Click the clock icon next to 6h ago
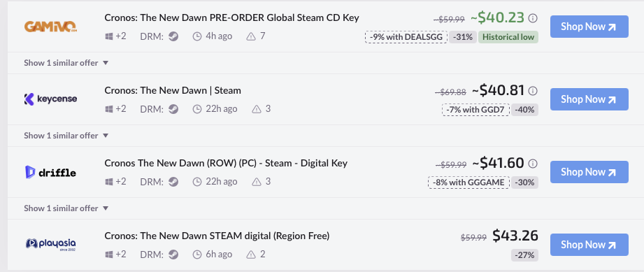 [x=197, y=255]
